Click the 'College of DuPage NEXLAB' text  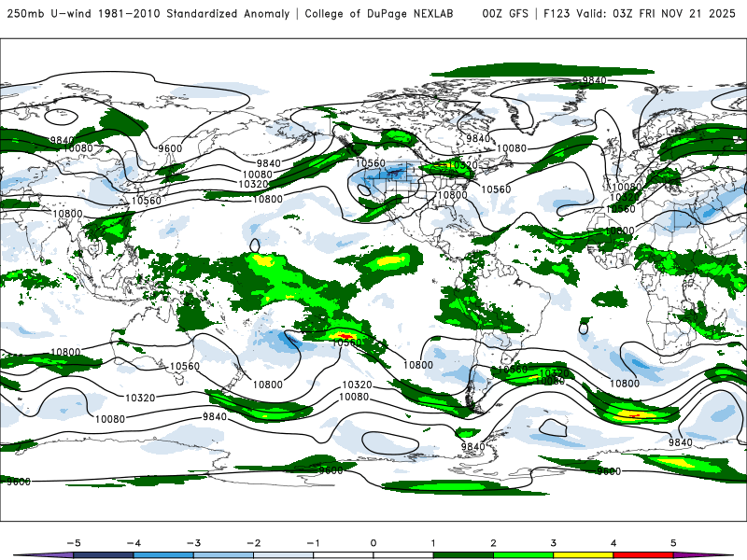tap(379, 14)
